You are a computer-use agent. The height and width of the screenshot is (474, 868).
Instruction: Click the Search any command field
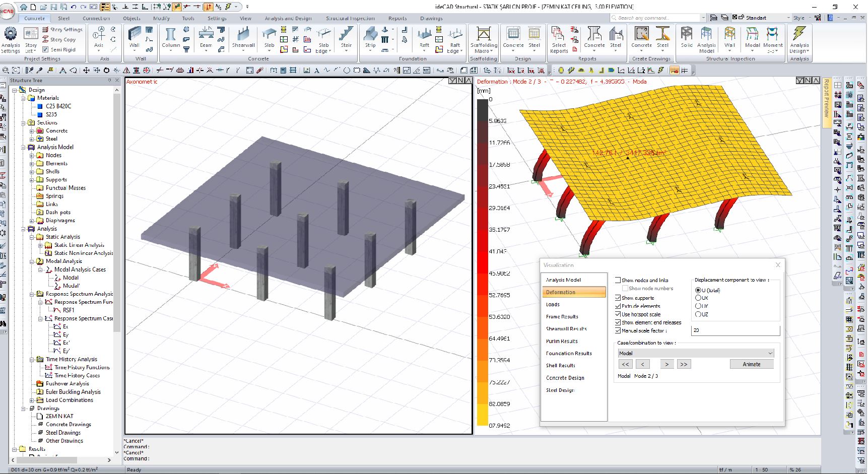pyautogui.click(x=655, y=17)
